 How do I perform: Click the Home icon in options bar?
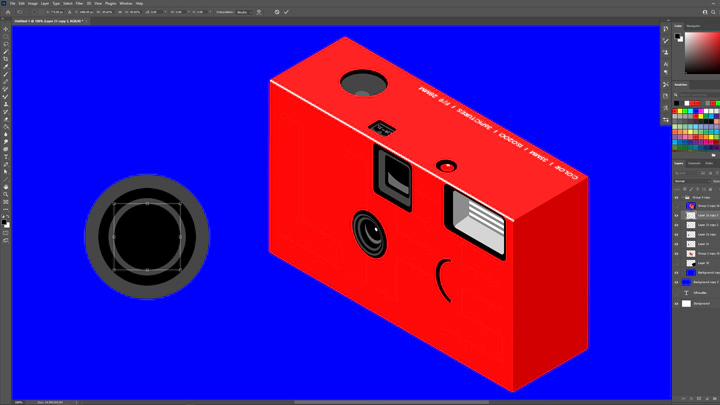(8, 12)
